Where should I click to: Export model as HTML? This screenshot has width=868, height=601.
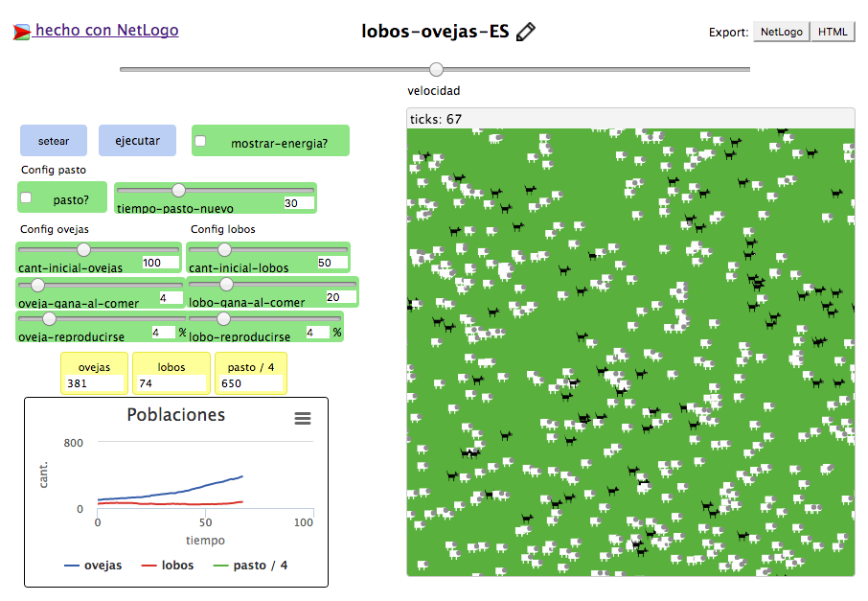pos(833,32)
